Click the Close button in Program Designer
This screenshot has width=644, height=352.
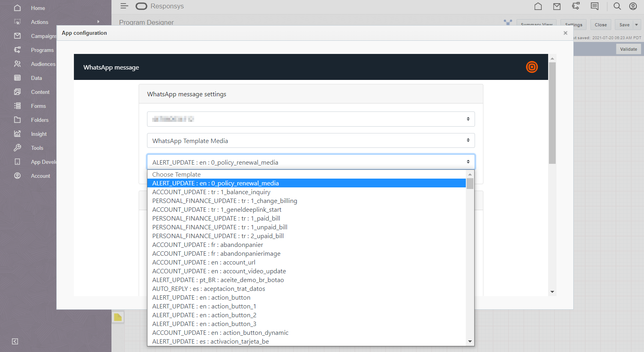click(600, 25)
